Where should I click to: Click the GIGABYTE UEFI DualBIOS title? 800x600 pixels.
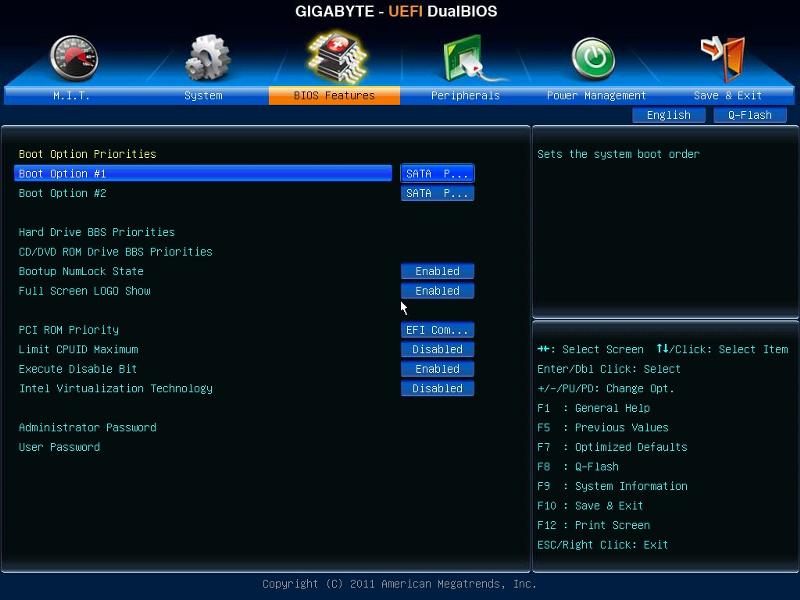pos(396,11)
